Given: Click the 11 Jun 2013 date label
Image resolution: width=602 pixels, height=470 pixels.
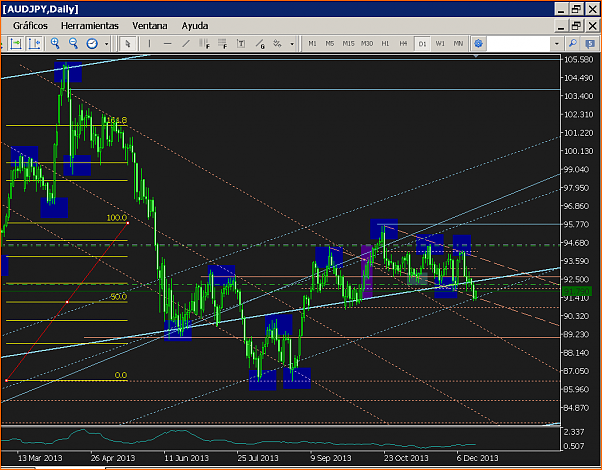Looking at the screenshot, I should pos(187,458).
